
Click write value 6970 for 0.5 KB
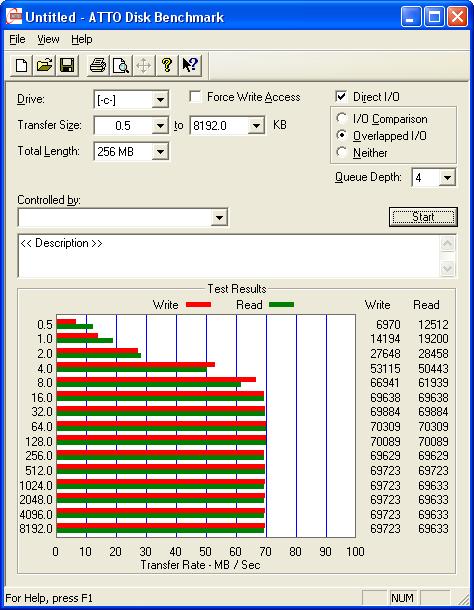pos(388,324)
